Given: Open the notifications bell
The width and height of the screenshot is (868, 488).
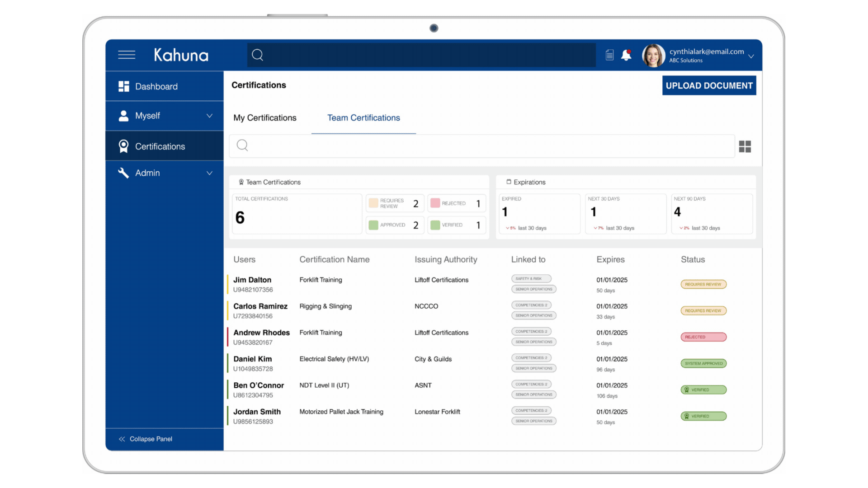Looking at the screenshot, I should [x=626, y=55].
